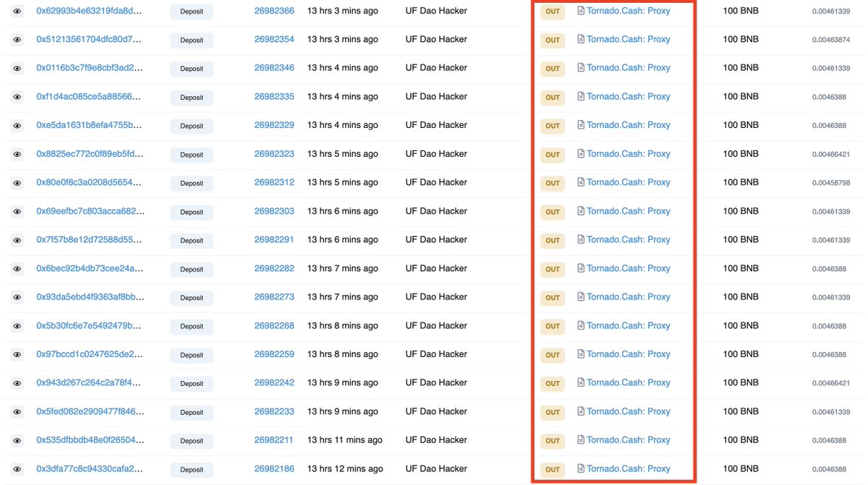The width and height of the screenshot is (868, 485).
Task: Click Deposit badge in block 26982312 row
Action: click(x=192, y=183)
